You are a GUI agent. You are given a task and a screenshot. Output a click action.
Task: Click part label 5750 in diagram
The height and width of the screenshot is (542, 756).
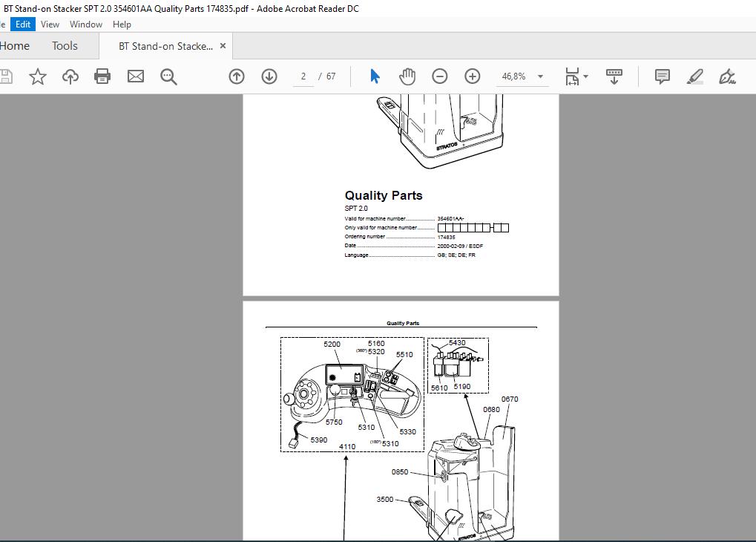click(334, 422)
